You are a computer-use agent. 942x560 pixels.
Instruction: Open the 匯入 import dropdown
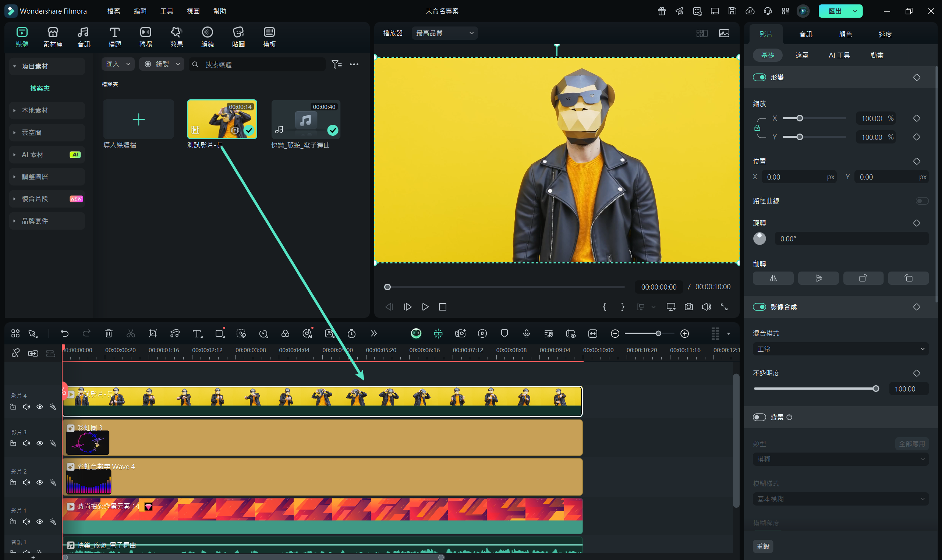(118, 64)
